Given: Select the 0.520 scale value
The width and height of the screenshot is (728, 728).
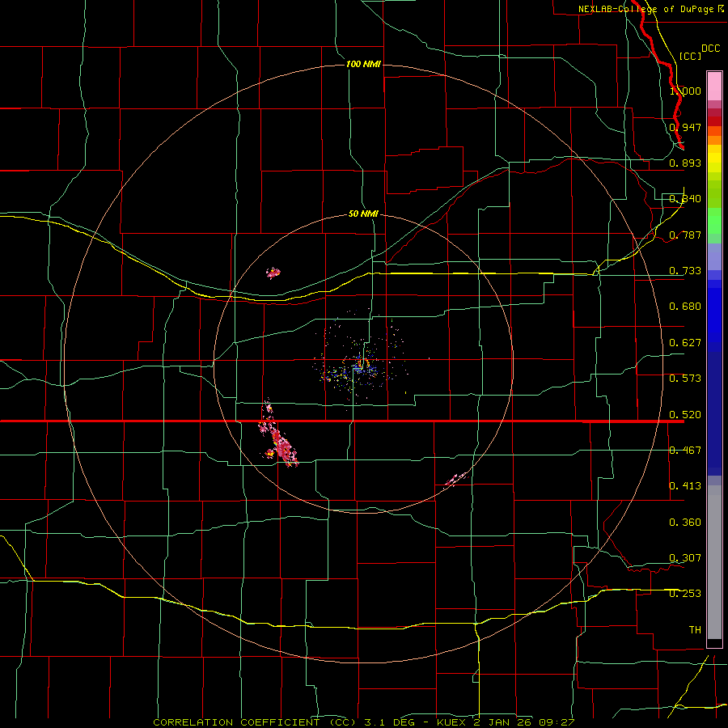Looking at the screenshot, I should (x=685, y=415).
